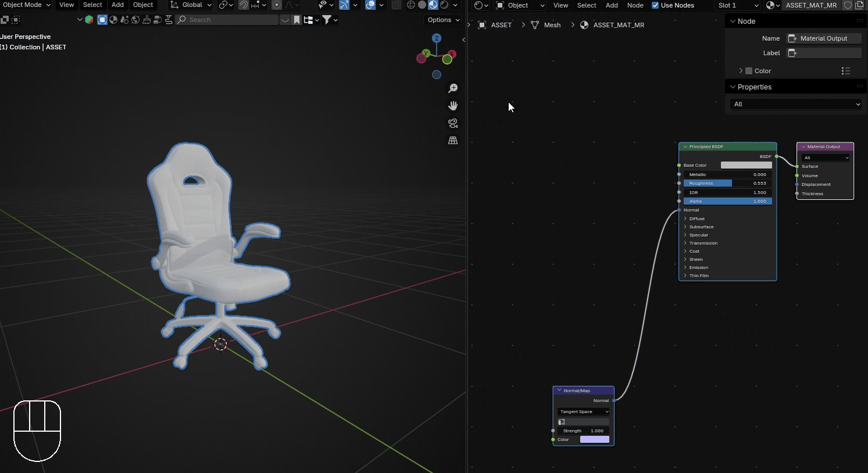Uncheck the Use Nodes checkbox
The image size is (868, 473).
655,5
